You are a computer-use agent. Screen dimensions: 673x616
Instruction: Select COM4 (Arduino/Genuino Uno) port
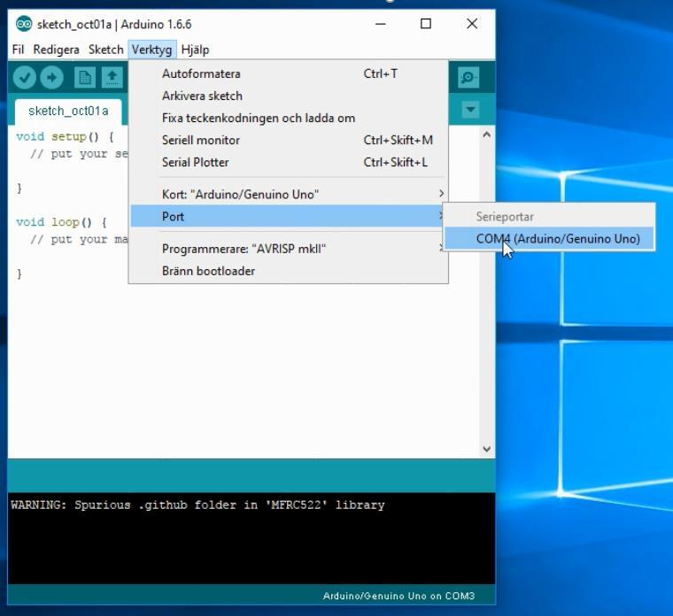[x=549, y=238]
